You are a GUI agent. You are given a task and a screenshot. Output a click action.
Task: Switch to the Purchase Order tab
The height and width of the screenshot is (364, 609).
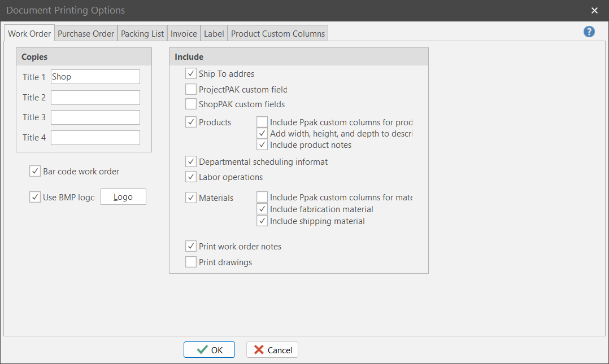pos(86,34)
